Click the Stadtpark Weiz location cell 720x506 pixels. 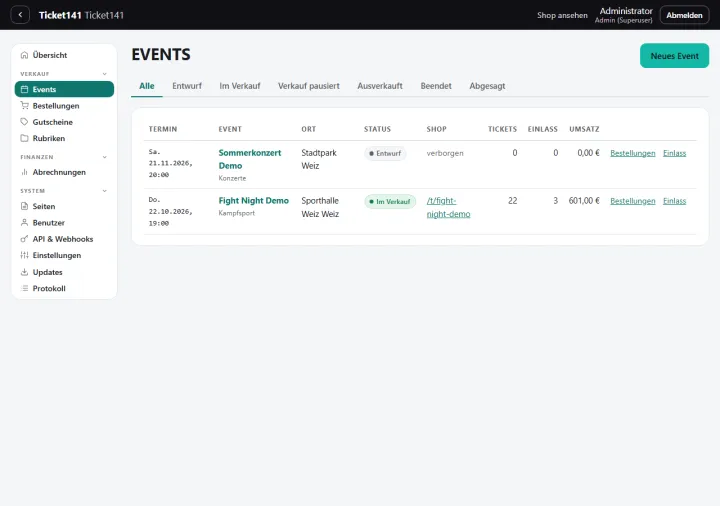[x=319, y=159]
